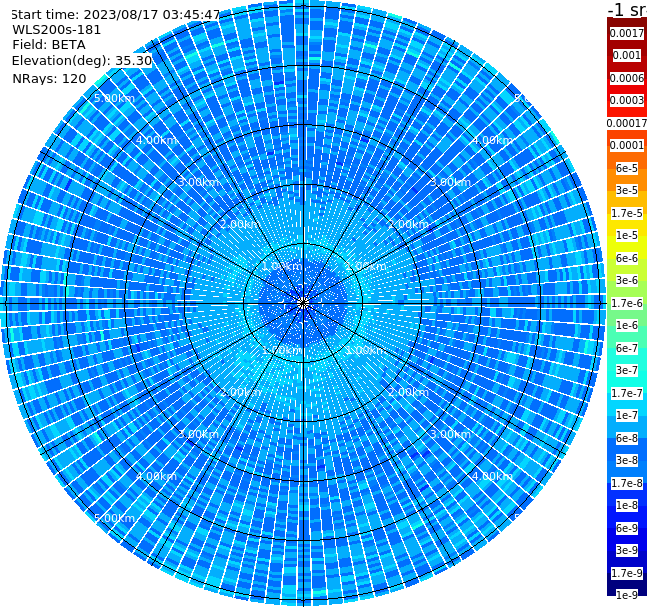Screen dimensions: 647x607
Task: Click the 0.0017 colorbar label
Action: pos(627,33)
